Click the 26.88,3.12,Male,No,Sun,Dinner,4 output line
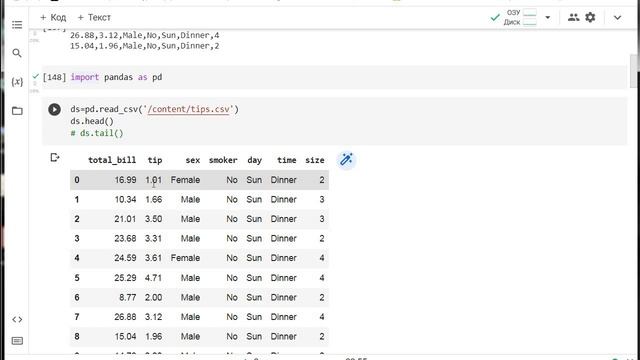This screenshot has width=640, height=360. 144,36
